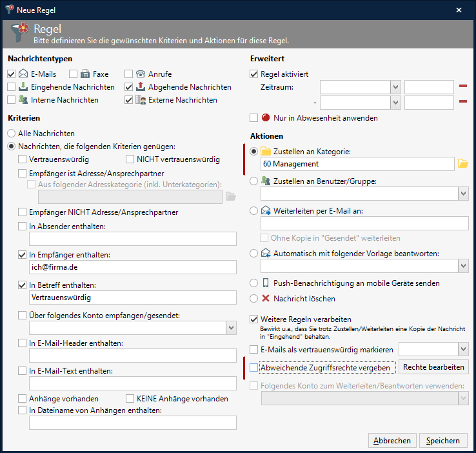Click the 60 Management category field
The height and width of the screenshot is (453, 476).
tap(357, 164)
